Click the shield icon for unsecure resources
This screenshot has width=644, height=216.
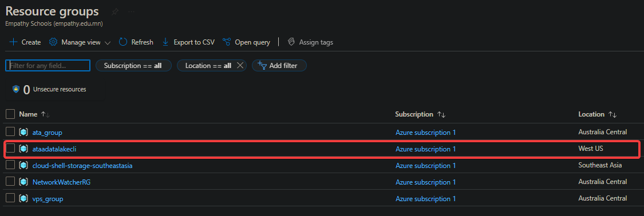click(x=16, y=89)
